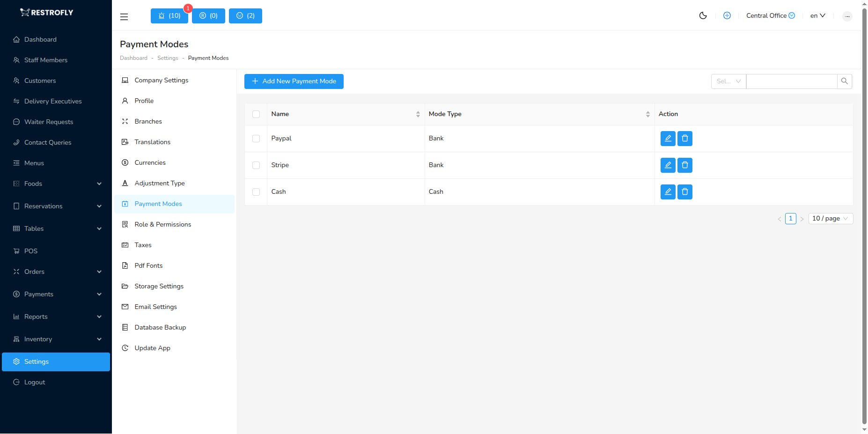Delete the Cash payment mode trash icon
The height and width of the screenshot is (434, 868).
[684, 191]
